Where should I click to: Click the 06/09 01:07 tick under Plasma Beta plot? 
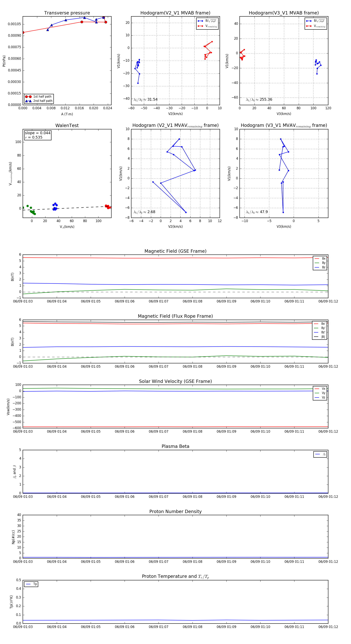158,497
